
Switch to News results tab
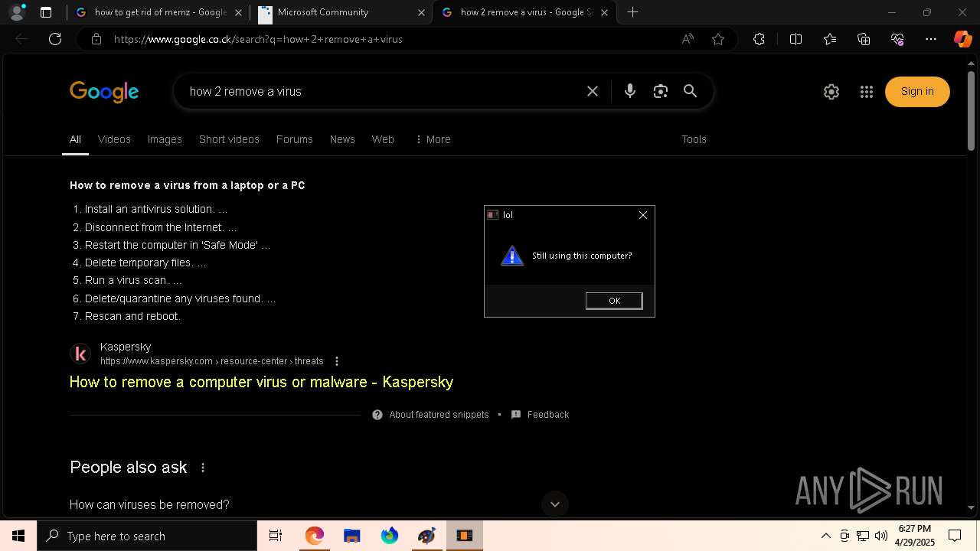342,139
